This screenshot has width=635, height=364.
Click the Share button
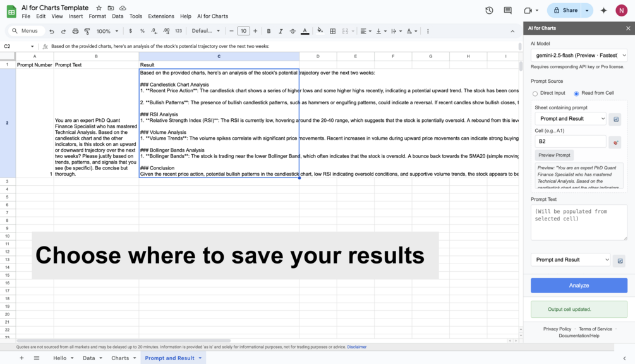click(x=565, y=11)
